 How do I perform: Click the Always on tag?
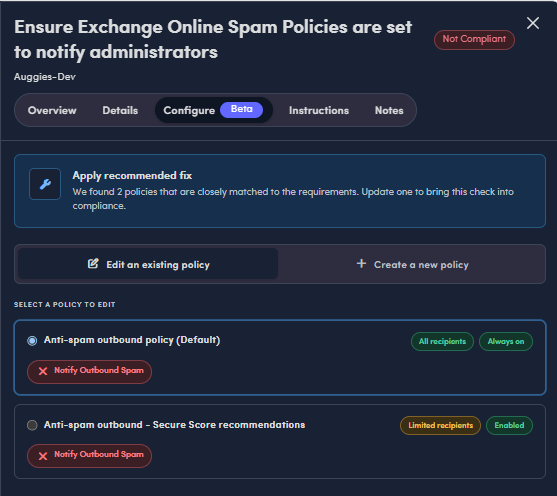[506, 341]
